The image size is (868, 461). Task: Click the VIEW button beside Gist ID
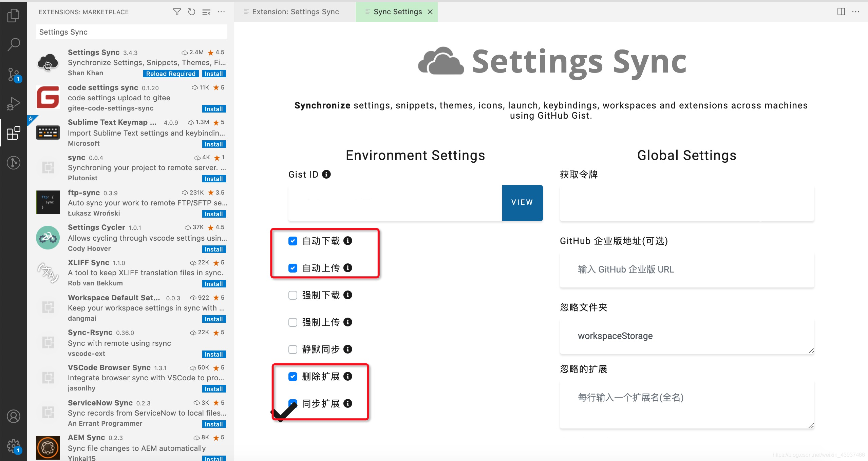click(522, 203)
